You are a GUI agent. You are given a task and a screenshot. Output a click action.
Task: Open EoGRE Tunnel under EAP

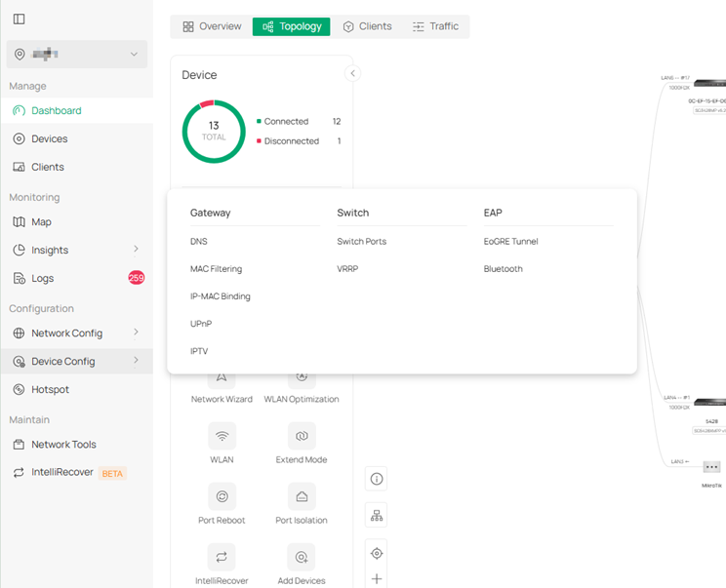[x=510, y=242]
